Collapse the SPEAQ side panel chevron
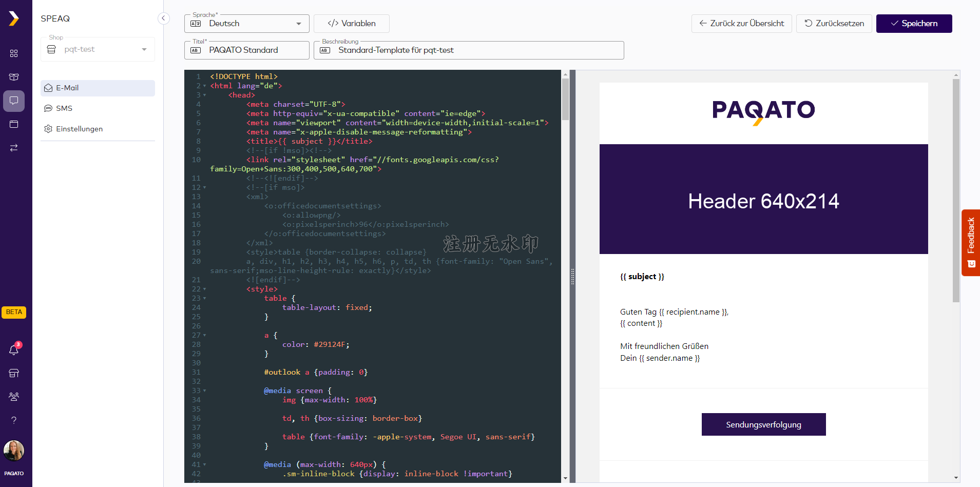The height and width of the screenshot is (487, 980). coord(163,18)
